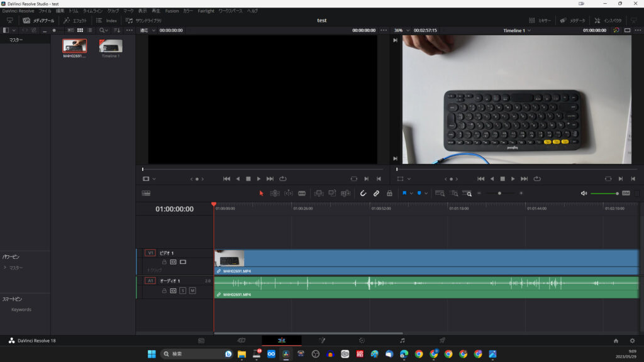Toggle loop playback in timeline viewer
This screenshot has height=362, width=644.
(x=537, y=179)
